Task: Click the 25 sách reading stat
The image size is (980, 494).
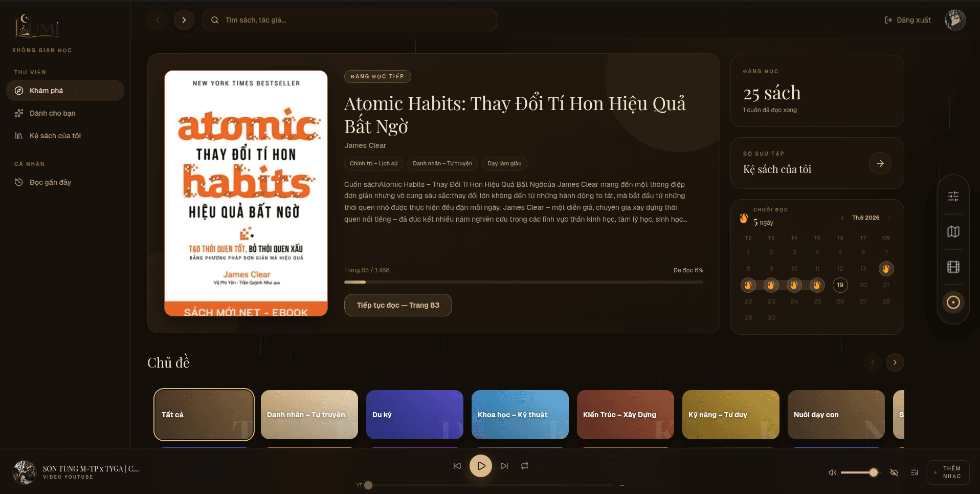Action: (x=772, y=93)
